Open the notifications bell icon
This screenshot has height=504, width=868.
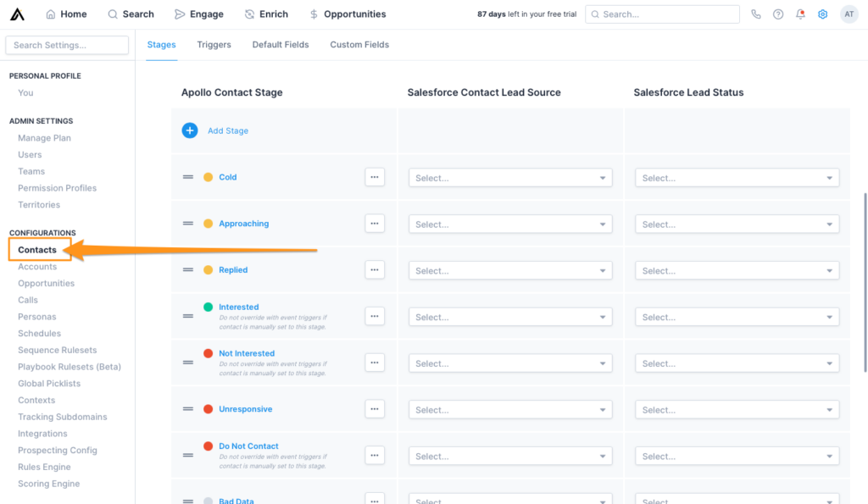(800, 14)
